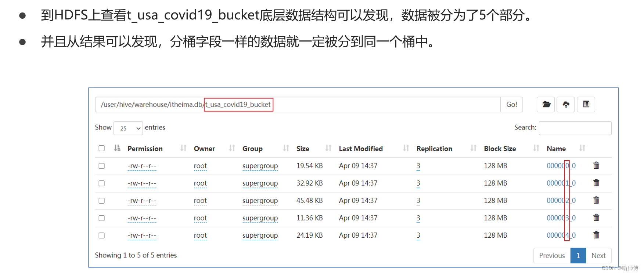644x274 pixels.
Task: Select page 1 in pagination
Action: click(578, 256)
